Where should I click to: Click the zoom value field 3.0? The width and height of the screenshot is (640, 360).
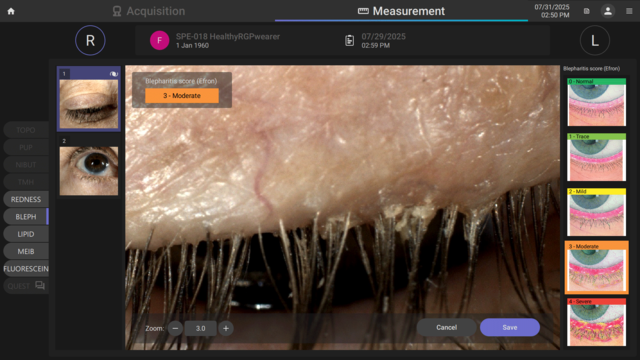[200, 328]
